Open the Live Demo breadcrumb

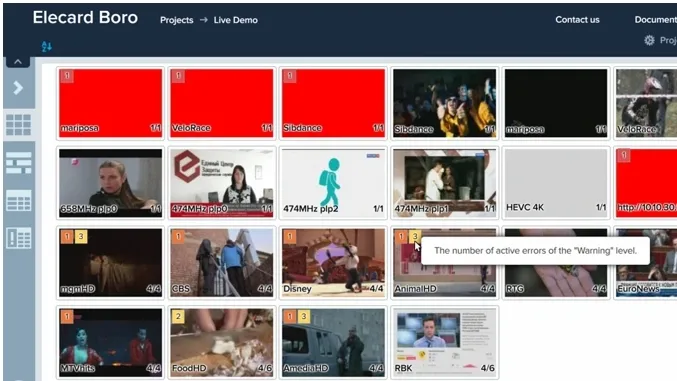[x=235, y=20]
